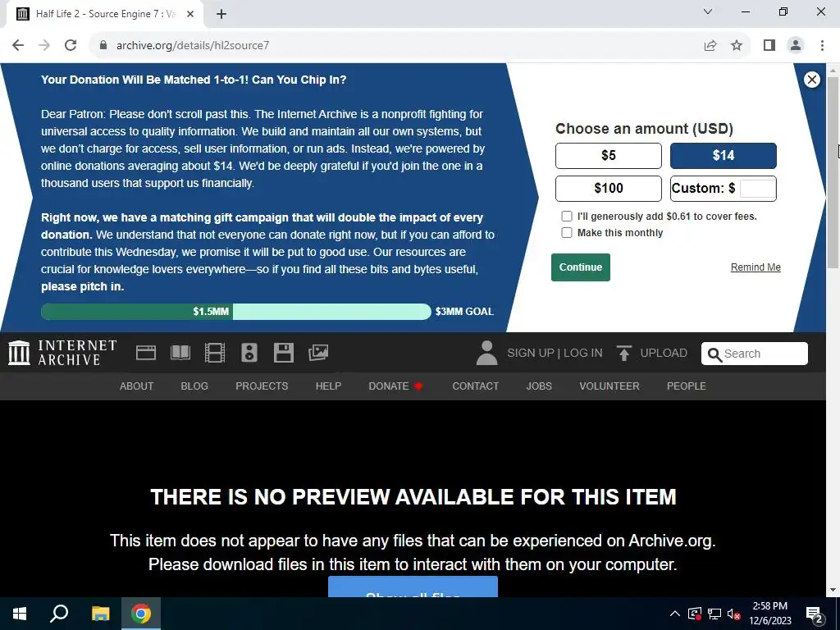Screen dimensions: 840x630
Task: Open the Images icon
Action: 318,353
